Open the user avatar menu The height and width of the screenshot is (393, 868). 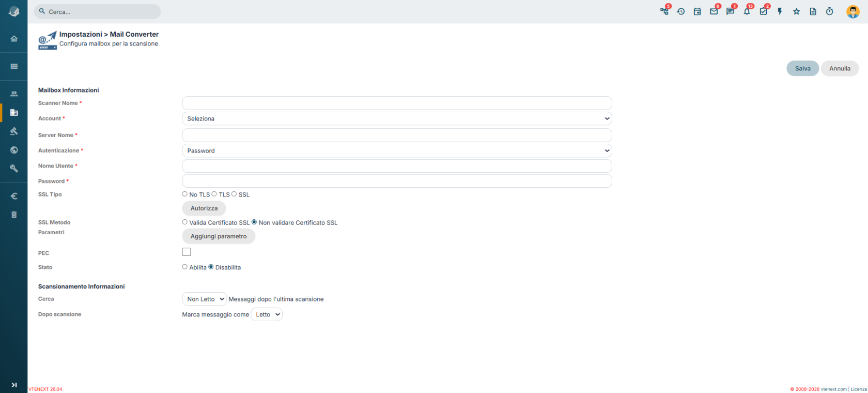click(x=853, y=11)
